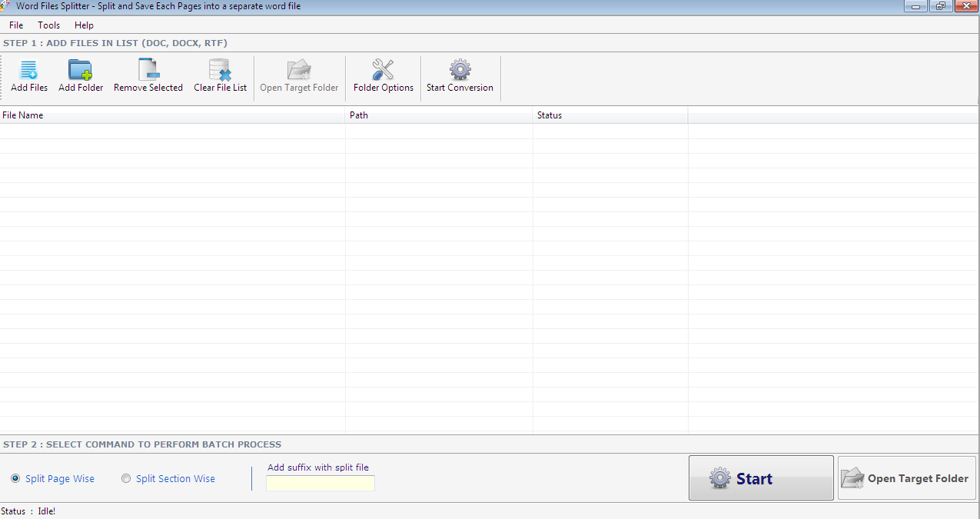
Task: Click the Add Files toolbar icon
Action: pos(28,75)
